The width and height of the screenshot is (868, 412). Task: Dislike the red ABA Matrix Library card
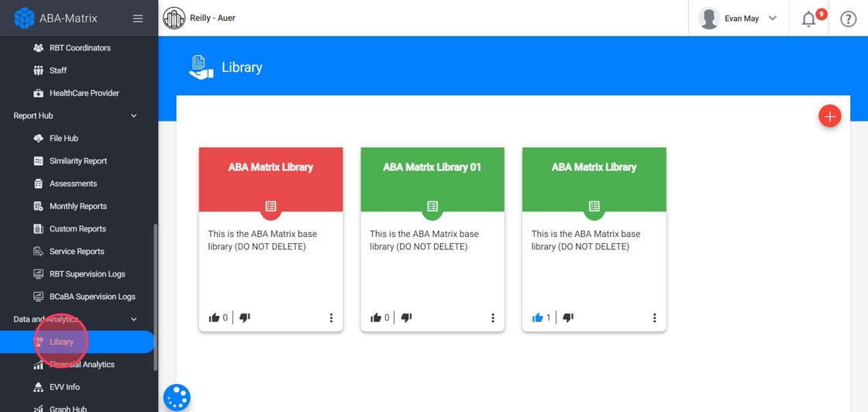[x=245, y=318]
